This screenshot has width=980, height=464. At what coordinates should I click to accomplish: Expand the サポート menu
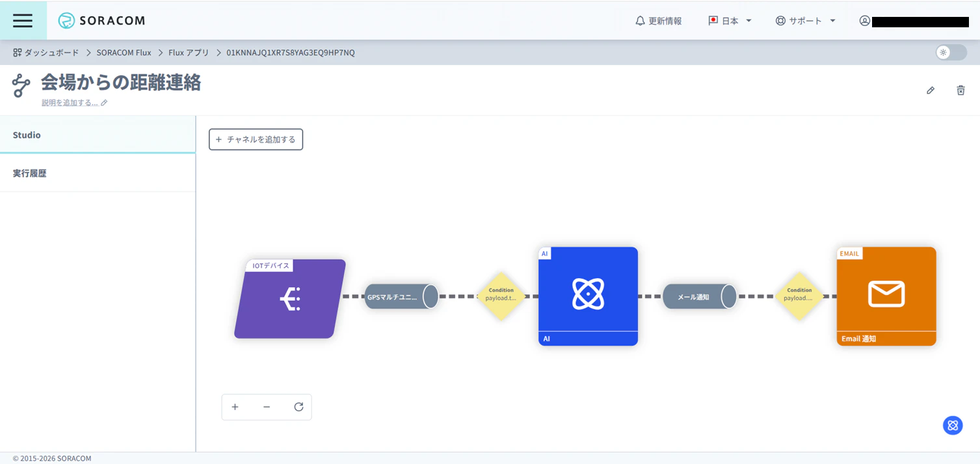[805, 21]
